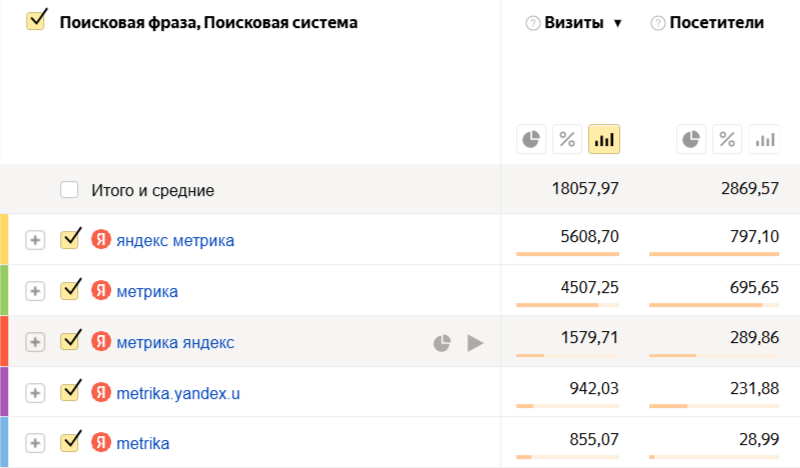Toggle the select-all checkbox in table header
This screenshot has width=800, height=468.
[x=36, y=21]
